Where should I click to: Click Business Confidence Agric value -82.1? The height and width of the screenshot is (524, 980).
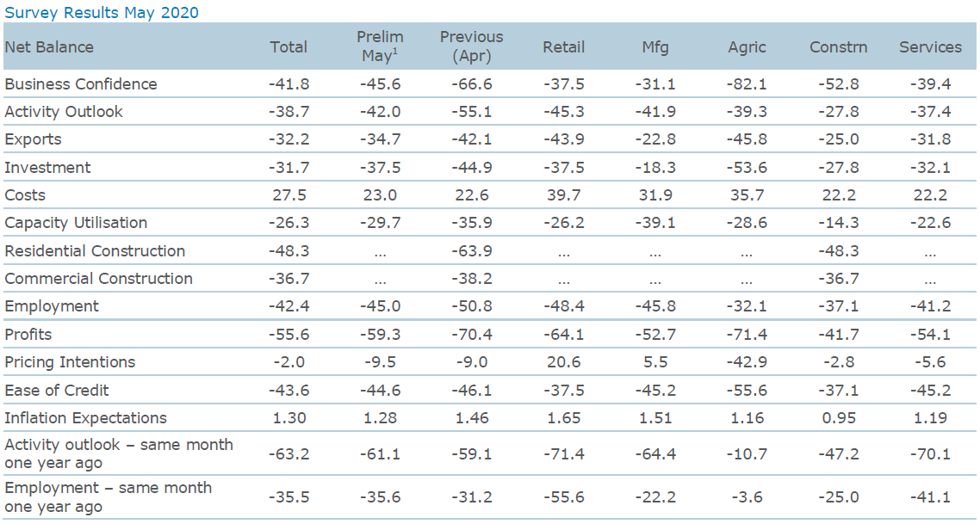pos(747,84)
